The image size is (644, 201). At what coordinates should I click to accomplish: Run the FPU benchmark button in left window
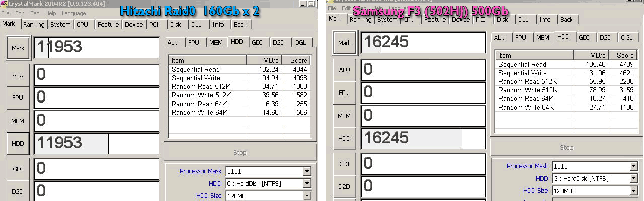(x=18, y=97)
